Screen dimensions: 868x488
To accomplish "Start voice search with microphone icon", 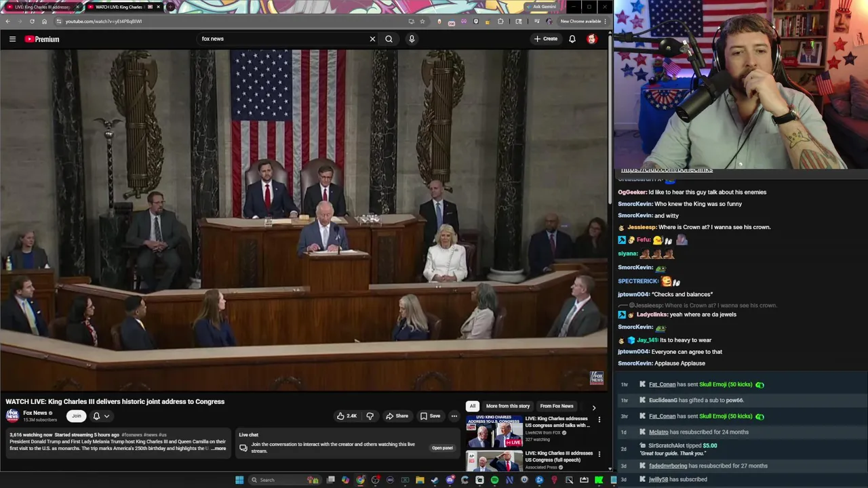I will (412, 39).
